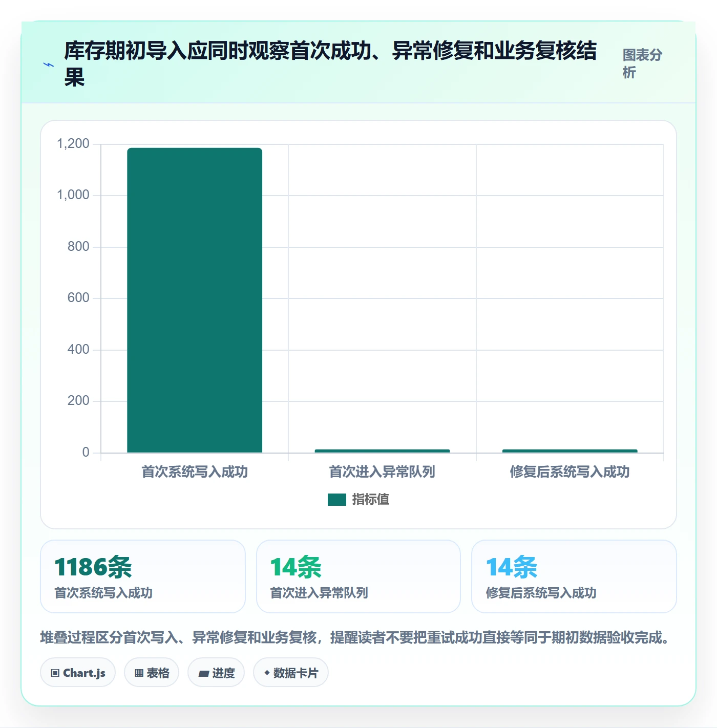Select the 首次进入异常队列 bar in chart

pos(382,451)
